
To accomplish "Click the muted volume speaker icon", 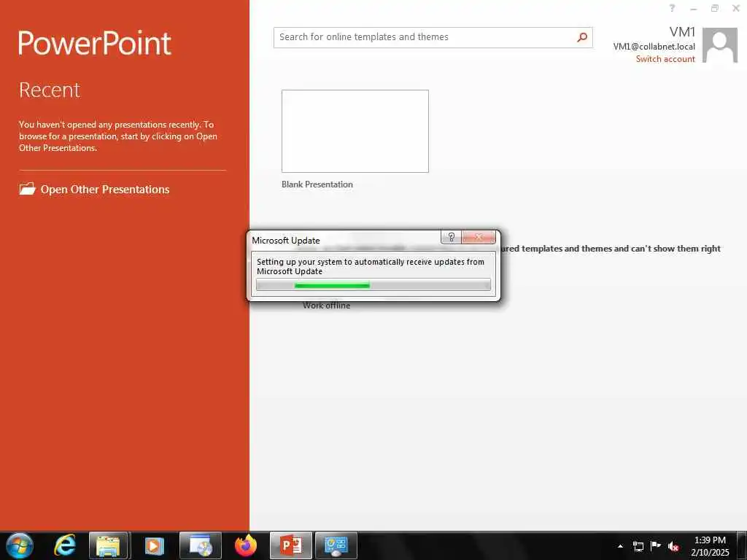I will 673,546.
